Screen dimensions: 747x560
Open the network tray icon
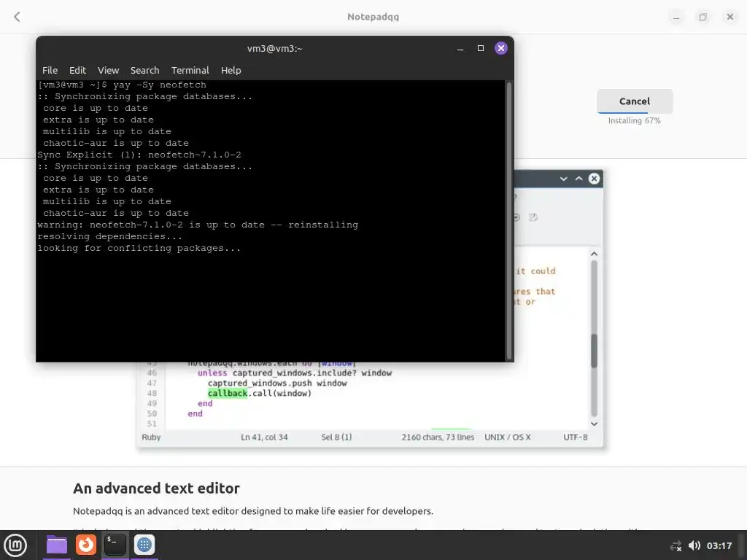coord(676,546)
